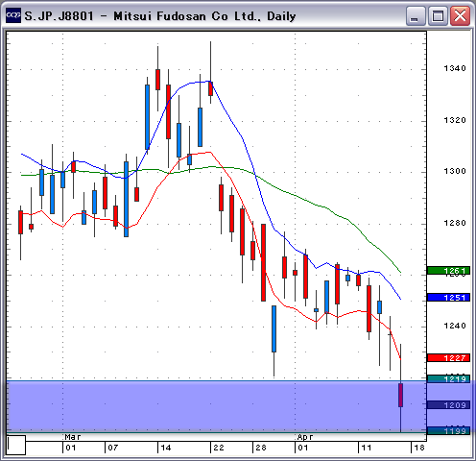Click the Mar month label on time axis
Viewport: 476px width, 461px height.
73,437
